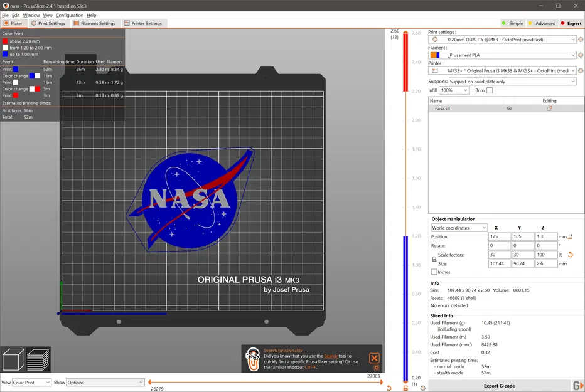Reset scale with the orange arrow icon

(570, 255)
